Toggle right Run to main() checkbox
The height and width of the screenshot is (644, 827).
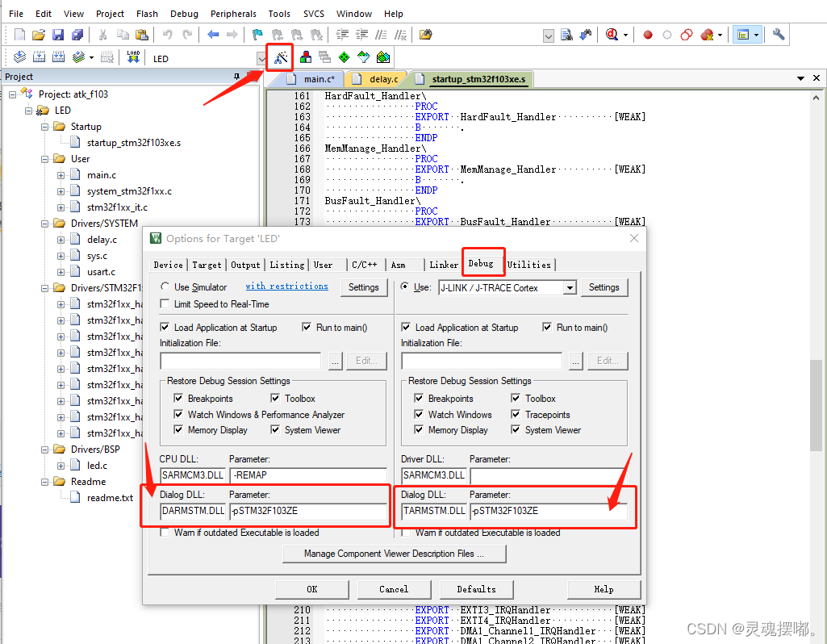pyautogui.click(x=547, y=328)
